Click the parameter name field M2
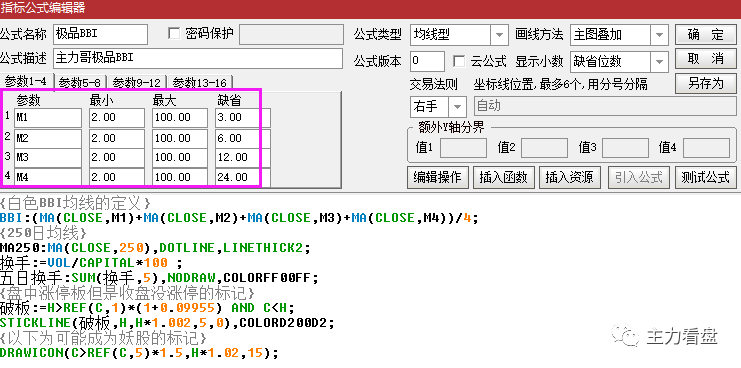 (x=48, y=138)
